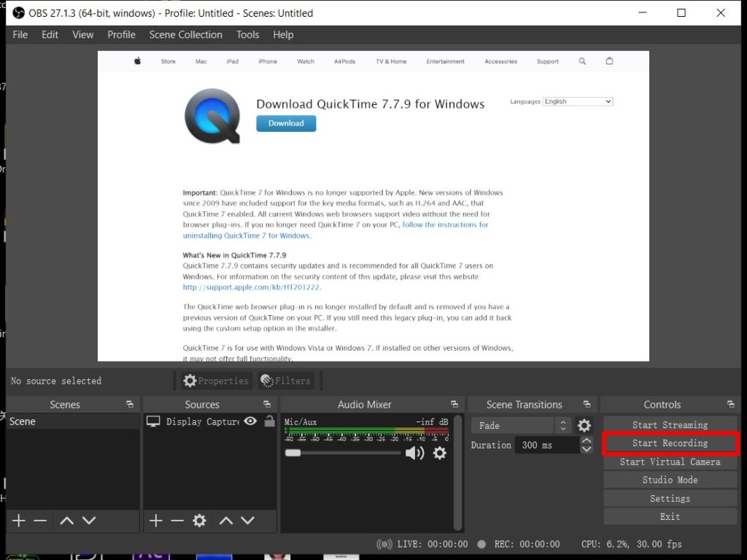The image size is (747, 560).
Task: Click the search icon in the Apple nav bar
Action: coord(582,61)
